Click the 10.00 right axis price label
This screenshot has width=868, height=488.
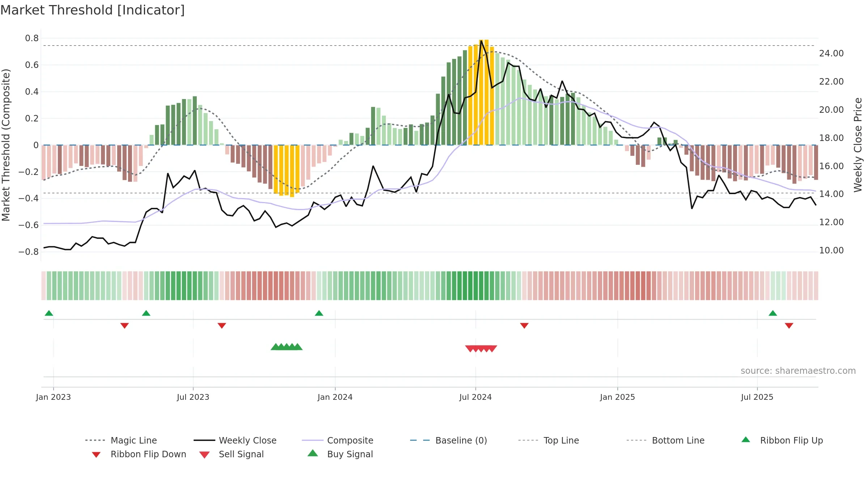pos(831,251)
